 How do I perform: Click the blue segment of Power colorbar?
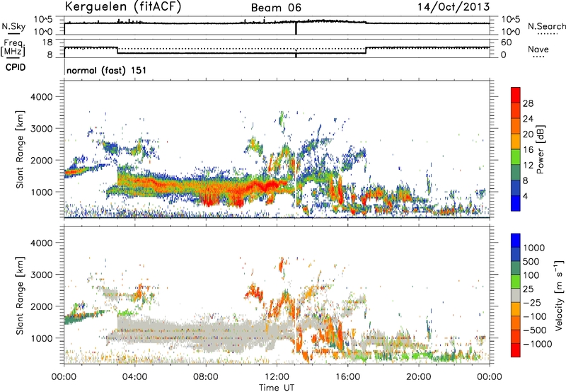(x=516, y=203)
